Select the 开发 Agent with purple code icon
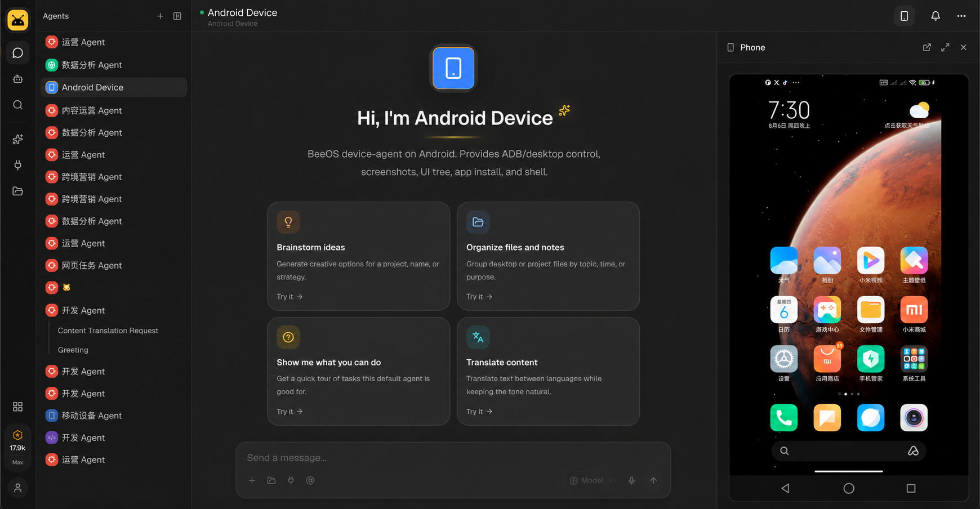Viewport: 980px width, 509px height. (114, 437)
